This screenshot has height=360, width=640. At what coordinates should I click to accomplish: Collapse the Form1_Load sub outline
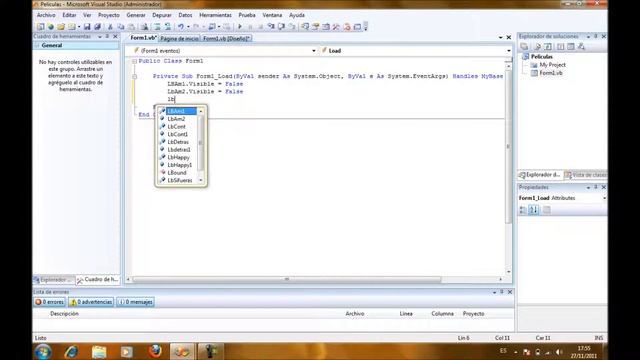[134, 76]
